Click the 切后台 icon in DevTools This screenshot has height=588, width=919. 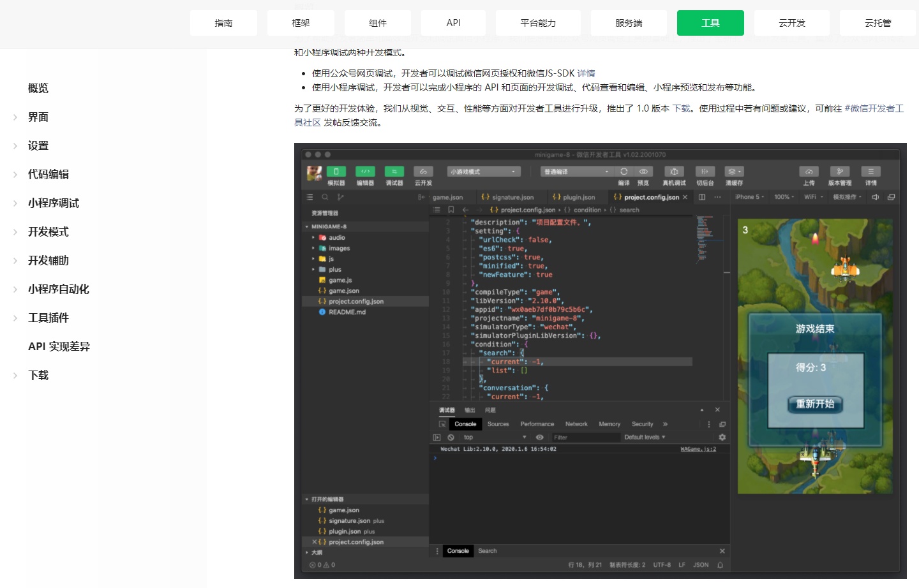(705, 172)
